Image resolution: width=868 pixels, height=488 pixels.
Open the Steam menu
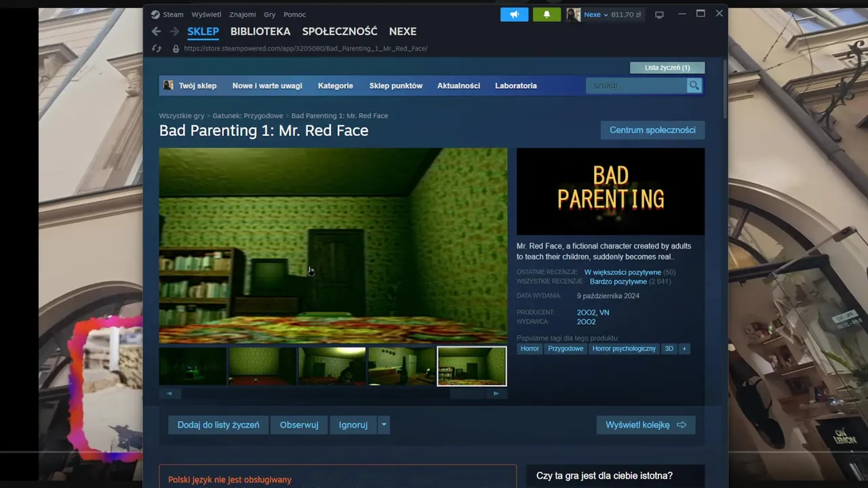click(173, 14)
